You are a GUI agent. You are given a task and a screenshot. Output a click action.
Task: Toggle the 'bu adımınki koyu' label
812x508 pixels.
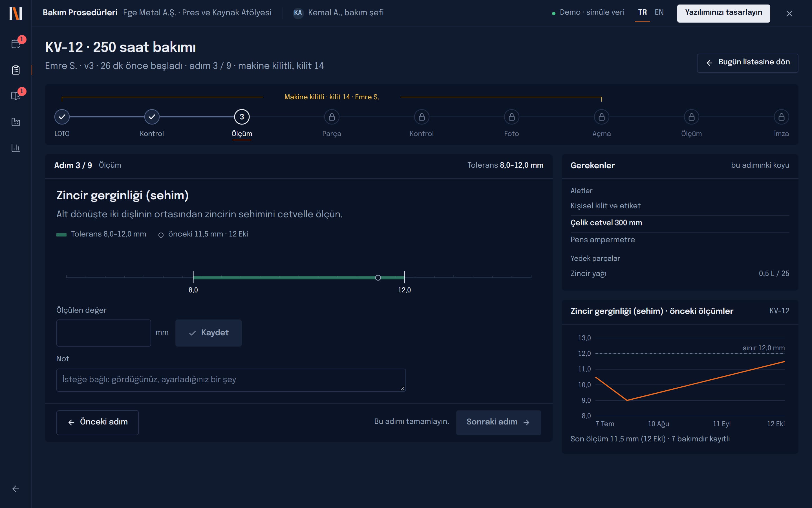[x=760, y=165]
